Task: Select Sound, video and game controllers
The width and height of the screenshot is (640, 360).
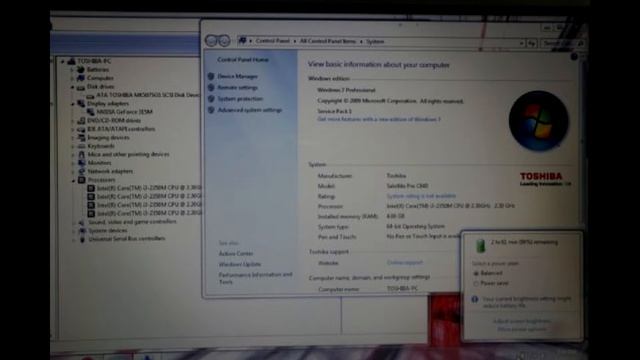Action: tap(133, 222)
